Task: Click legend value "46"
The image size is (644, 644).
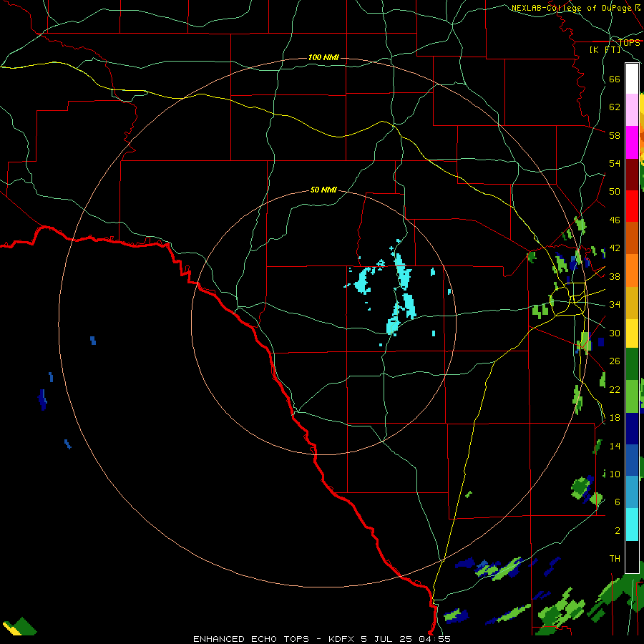Action: tap(615, 220)
